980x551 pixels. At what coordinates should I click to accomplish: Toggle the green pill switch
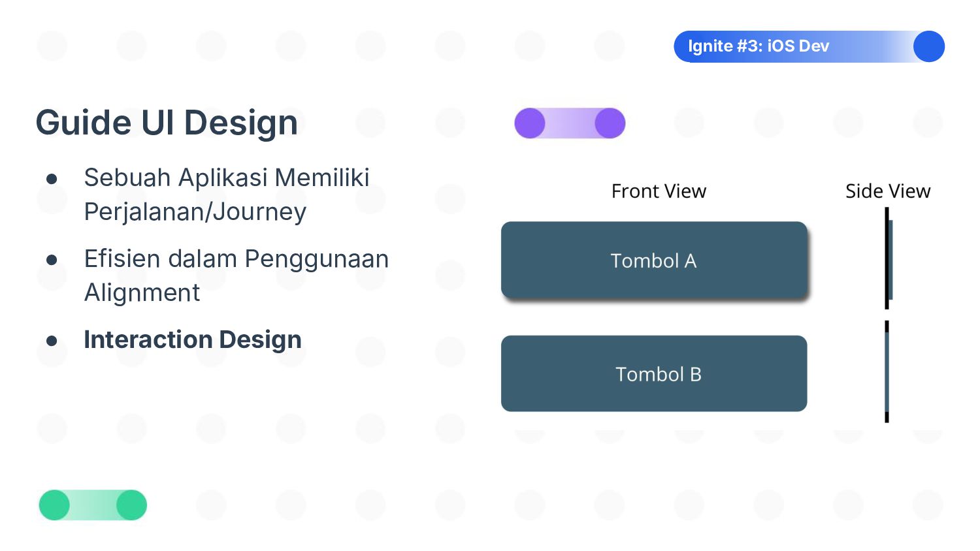click(x=93, y=505)
